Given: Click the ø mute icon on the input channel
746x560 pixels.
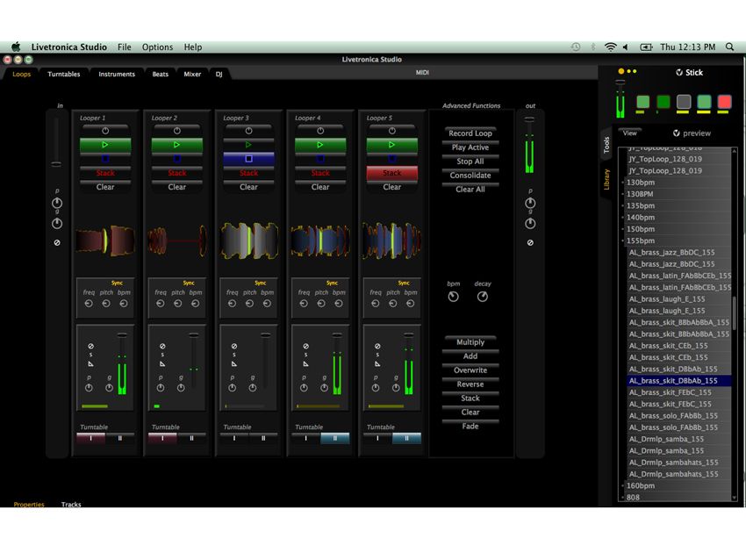Looking at the screenshot, I should (x=56, y=241).
